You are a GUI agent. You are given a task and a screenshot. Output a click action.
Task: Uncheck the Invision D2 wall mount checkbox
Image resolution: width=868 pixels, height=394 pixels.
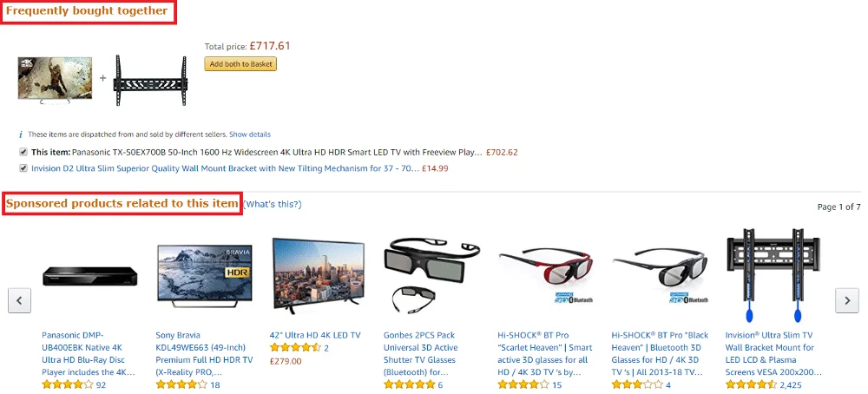[23, 168]
